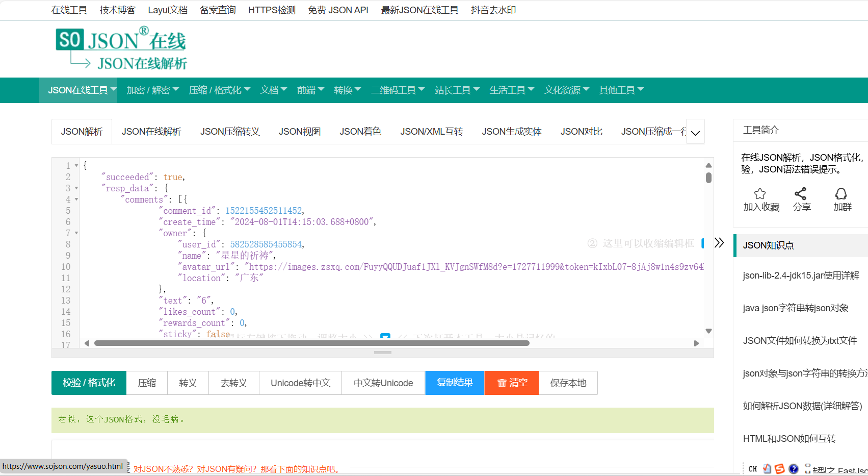The width and height of the screenshot is (868, 476).
Task: Open the 压缩 / 格式化 dropdown menu
Action: pos(220,90)
